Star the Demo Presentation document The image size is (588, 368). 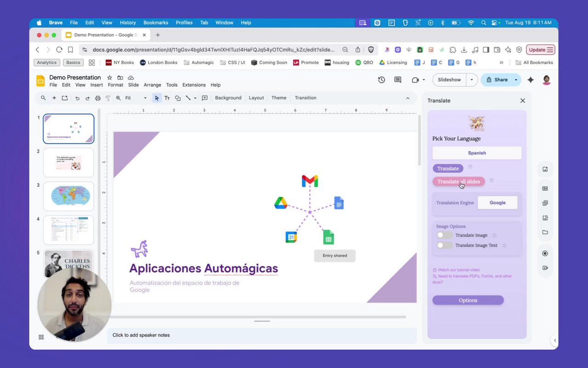coord(109,77)
